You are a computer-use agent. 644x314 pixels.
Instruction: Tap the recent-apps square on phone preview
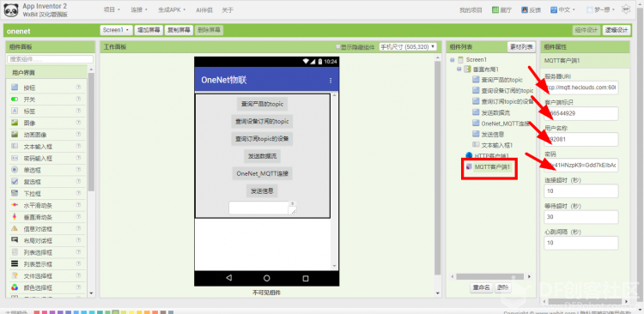[306, 278]
